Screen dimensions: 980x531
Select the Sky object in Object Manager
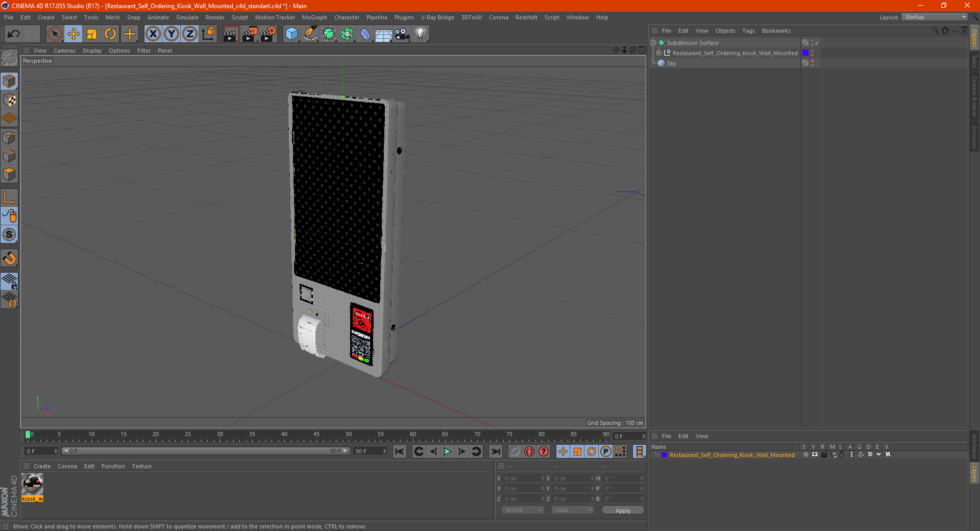[671, 63]
